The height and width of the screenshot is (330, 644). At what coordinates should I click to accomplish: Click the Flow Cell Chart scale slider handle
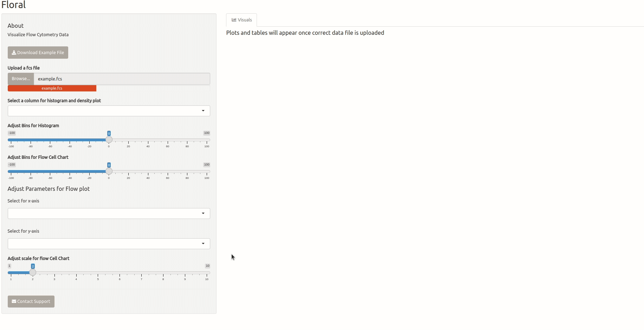pyautogui.click(x=33, y=273)
